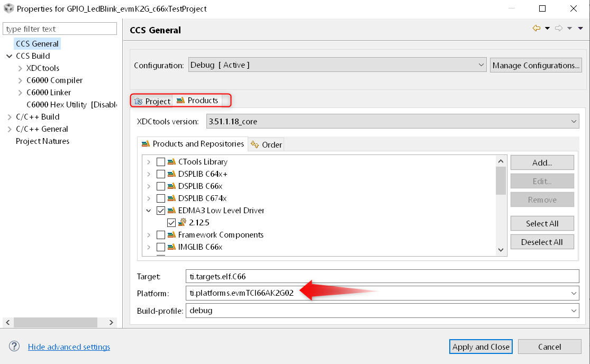Click the Manage Configurations button
This screenshot has height=364, width=590.
[x=536, y=65]
